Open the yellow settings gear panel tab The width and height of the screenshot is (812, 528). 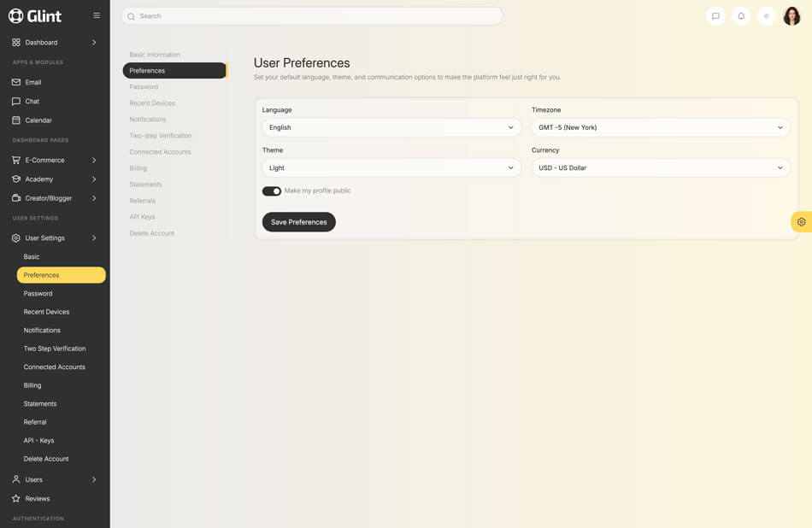[x=801, y=222]
